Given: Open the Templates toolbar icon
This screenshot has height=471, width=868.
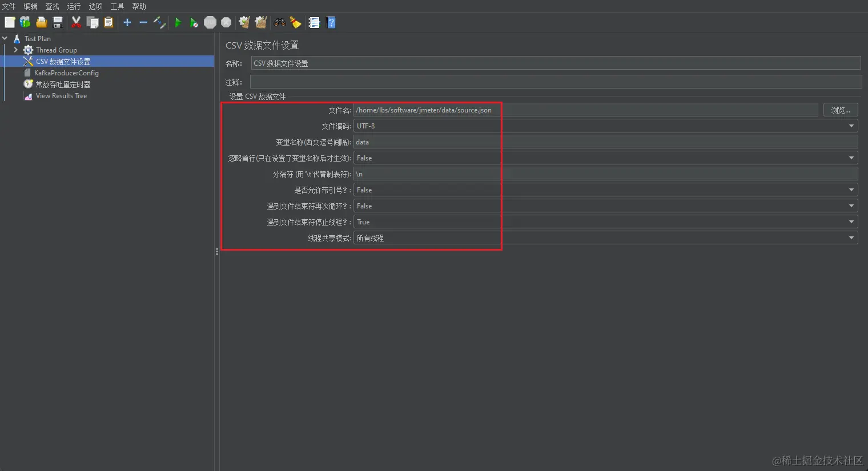Looking at the screenshot, I should point(25,22).
